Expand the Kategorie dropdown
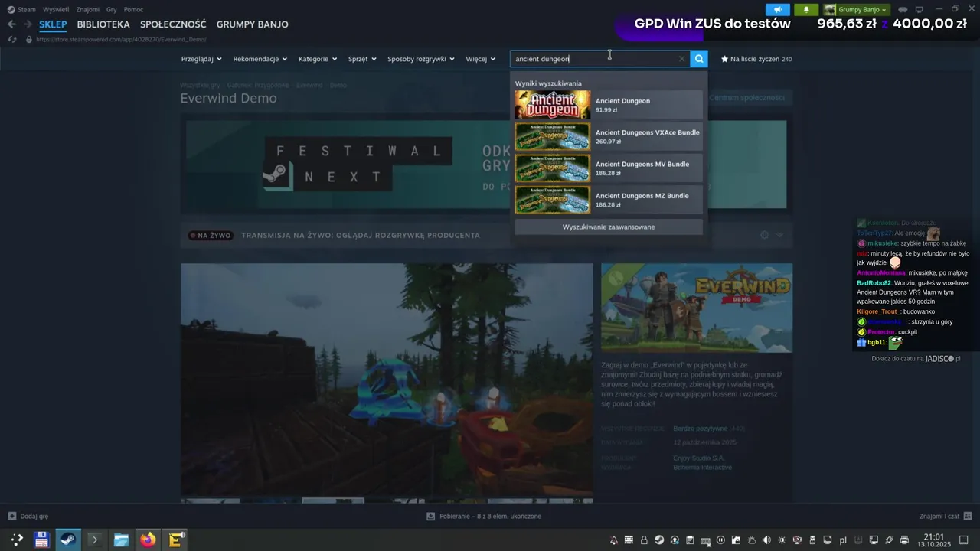 [x=318, y=59]
